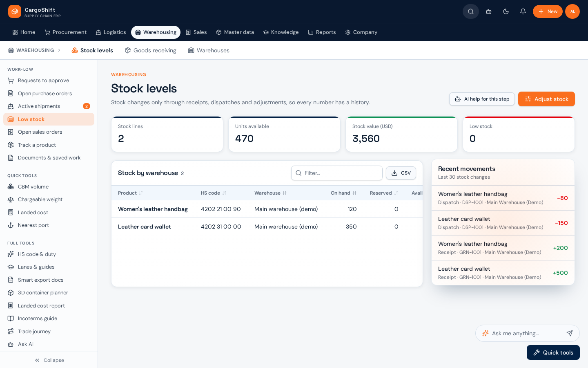This screenshot has width=588, height=368.
Task: Switch to the Goods receiving tab
Action: 151,50
